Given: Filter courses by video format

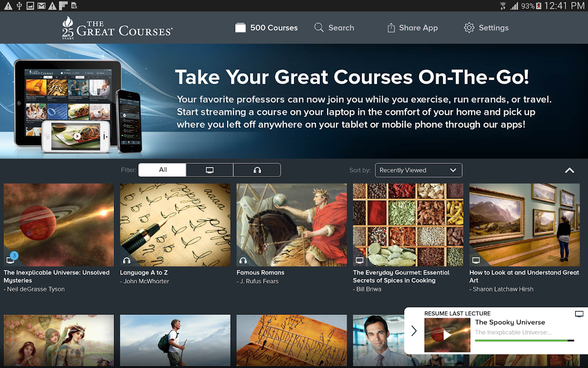Looking at the screenshot, I should click(x=209, y=170).
